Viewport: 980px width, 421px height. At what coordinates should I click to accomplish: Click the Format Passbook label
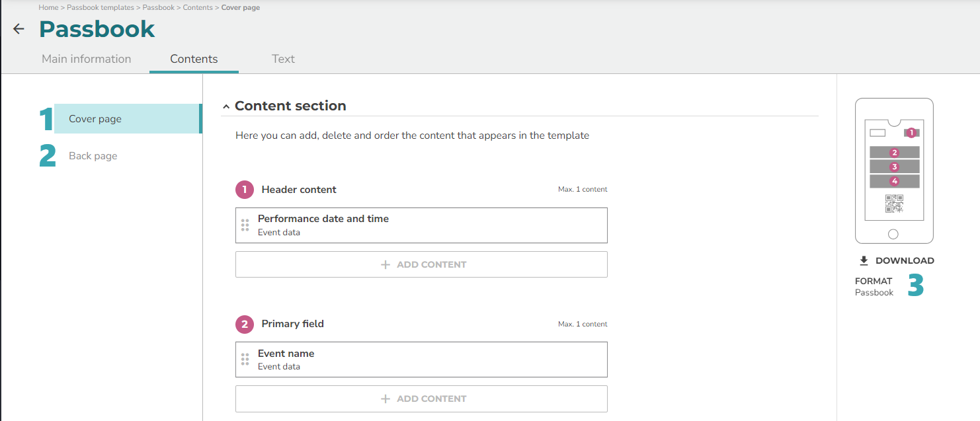tap(874, 287)
